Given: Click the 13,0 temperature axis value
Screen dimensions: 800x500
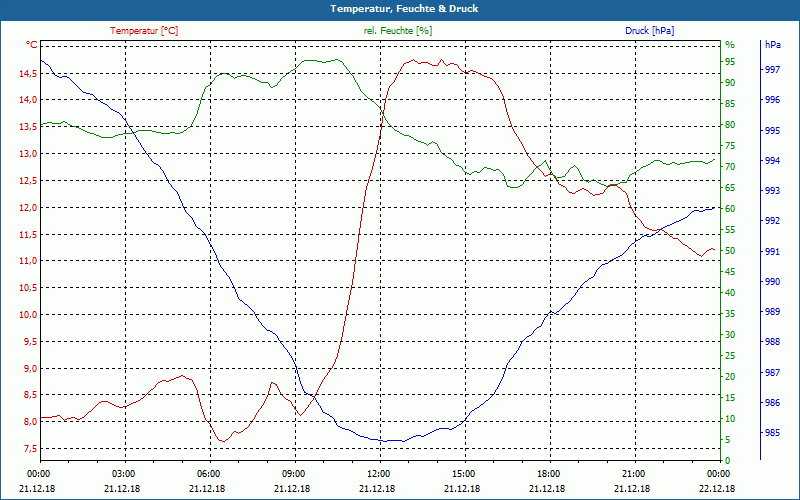Looking at the screenshot, I should click(x=28, y=154).
